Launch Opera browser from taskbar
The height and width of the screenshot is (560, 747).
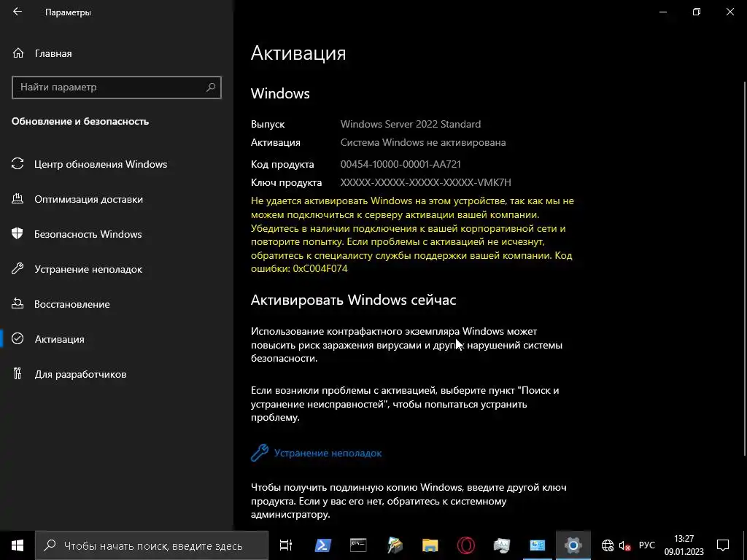pyautogui.click(x=466, y=545)
